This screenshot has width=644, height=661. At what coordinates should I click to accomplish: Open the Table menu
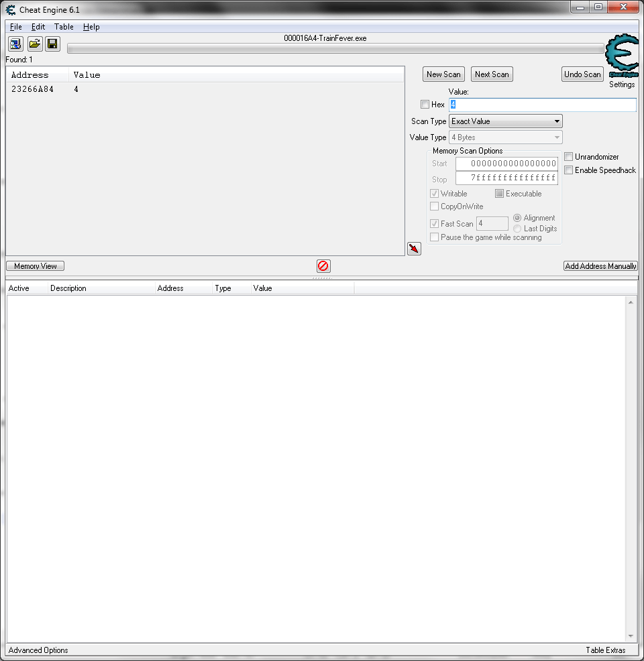pyautogui.click(x=64, y=27)
